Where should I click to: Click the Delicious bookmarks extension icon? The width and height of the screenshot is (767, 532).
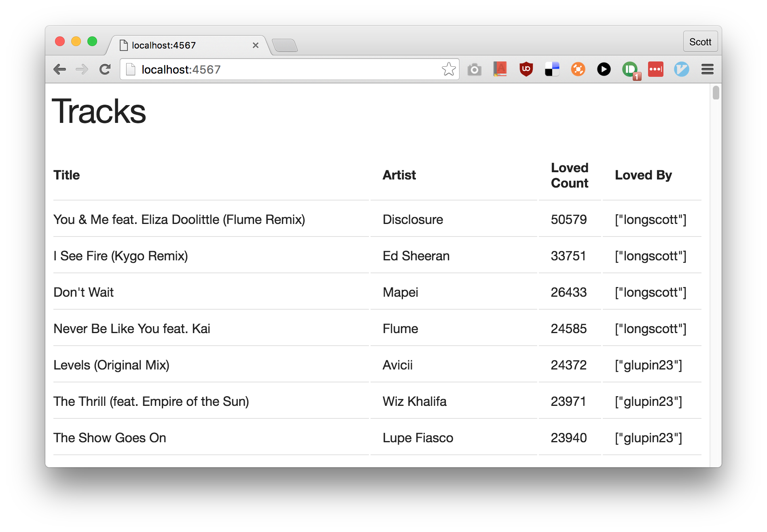552,69
